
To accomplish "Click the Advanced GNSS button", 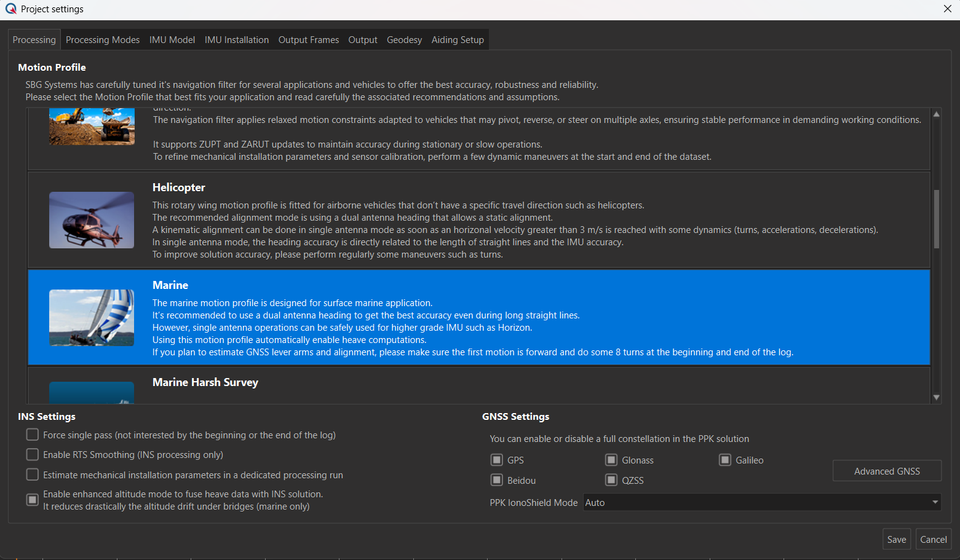I will [x=887, y=471].
